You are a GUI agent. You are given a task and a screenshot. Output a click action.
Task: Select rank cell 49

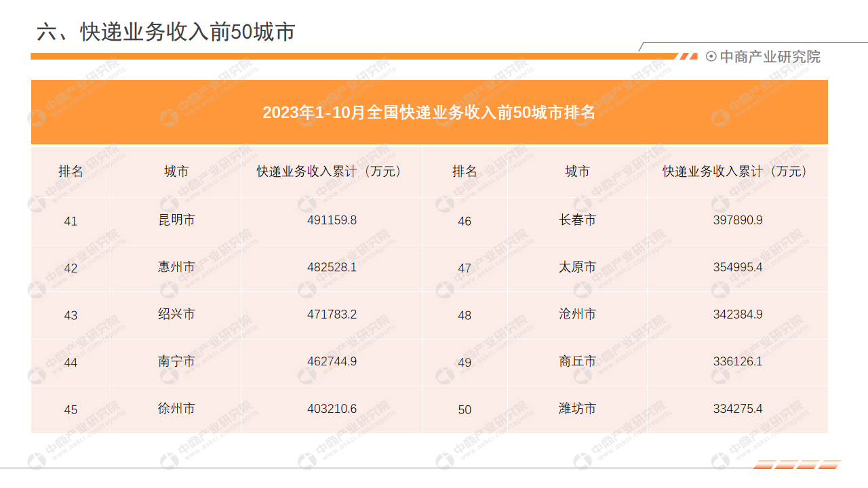[465, 363]
